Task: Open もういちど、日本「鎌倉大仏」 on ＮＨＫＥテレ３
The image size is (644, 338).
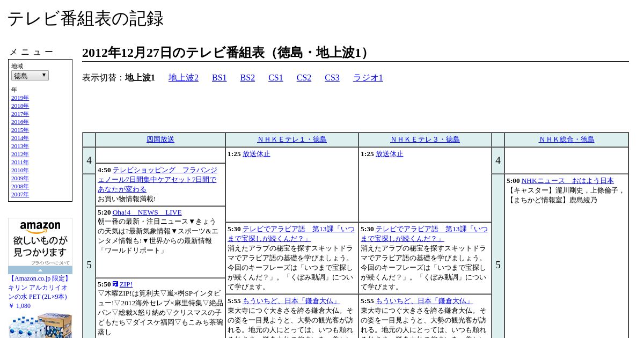Action: (425, 301)
